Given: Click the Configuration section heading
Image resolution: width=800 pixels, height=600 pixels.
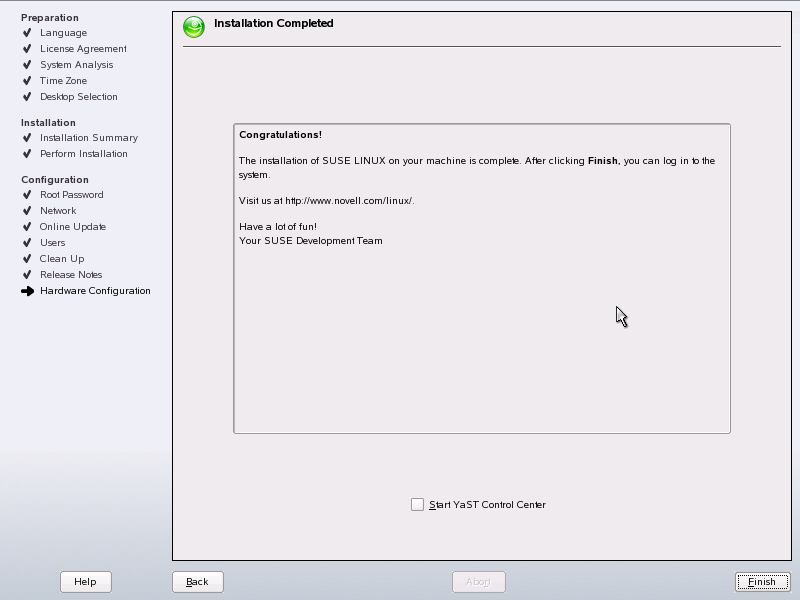Looking at the screenshot, I should [x=55, y=180].
